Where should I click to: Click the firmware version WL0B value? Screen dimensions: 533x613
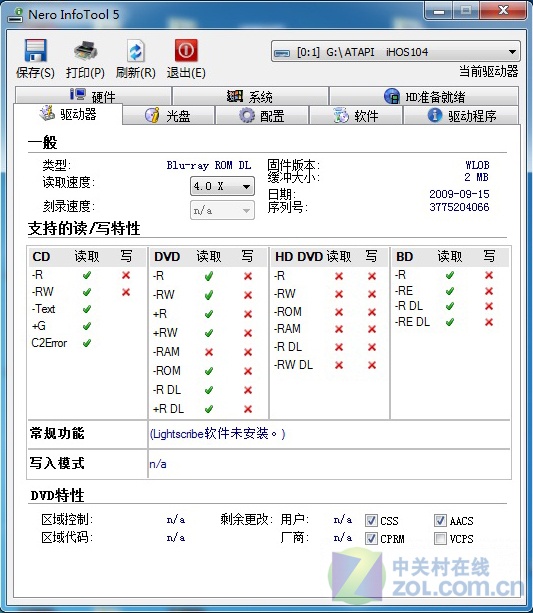point(477,165)
